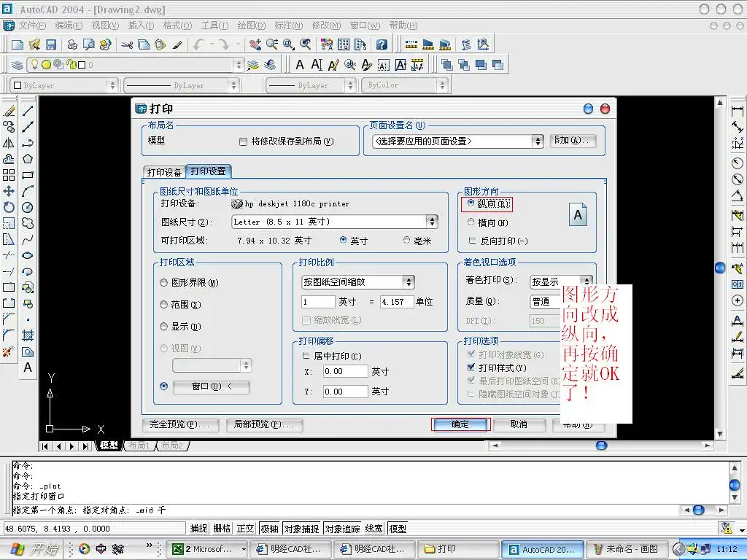The image size is (747, 560).
Task: Select the Hatch tool
Action: (28, 335)
